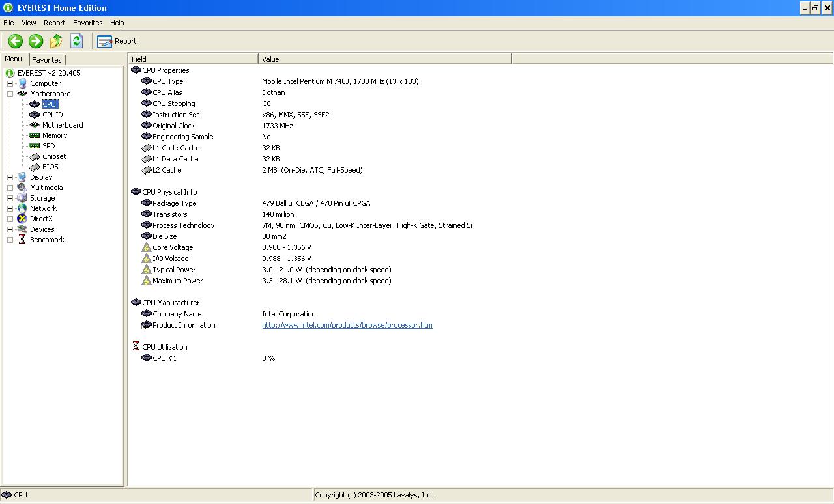Open the View menu
Viewport: 834px width, 504px height.
coord(29,23)
